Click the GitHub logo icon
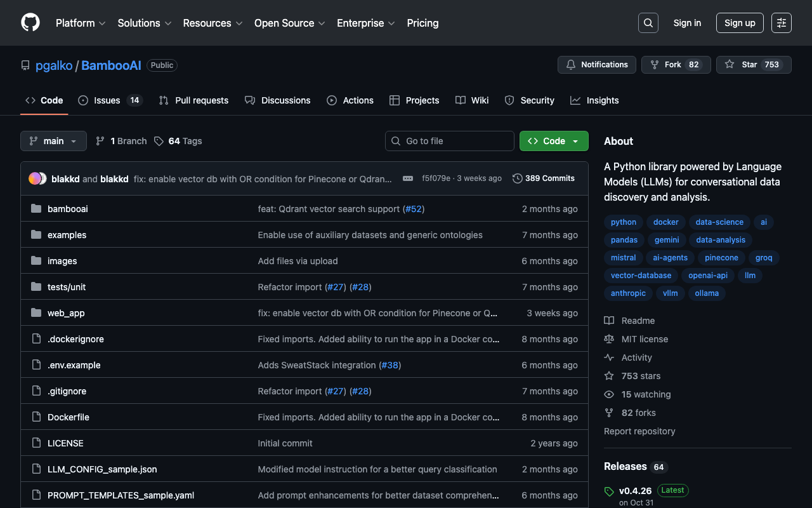Viewport: 812px width, 508px height. (x=30, y=23)
